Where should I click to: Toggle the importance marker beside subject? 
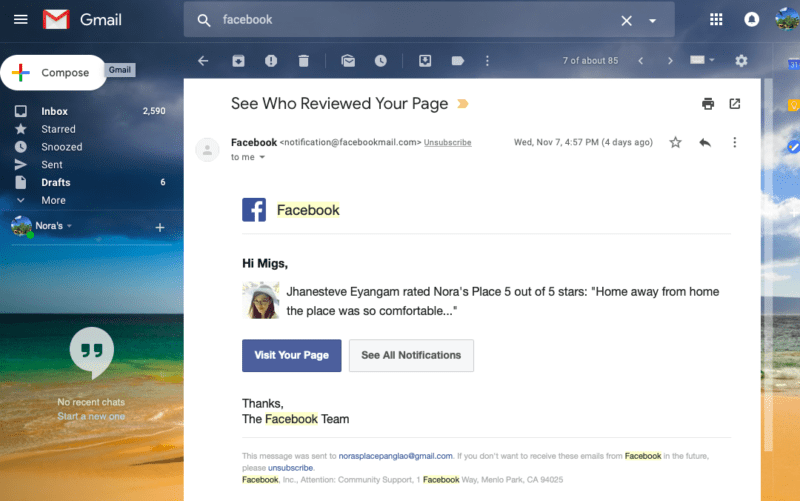click(463, 104)
